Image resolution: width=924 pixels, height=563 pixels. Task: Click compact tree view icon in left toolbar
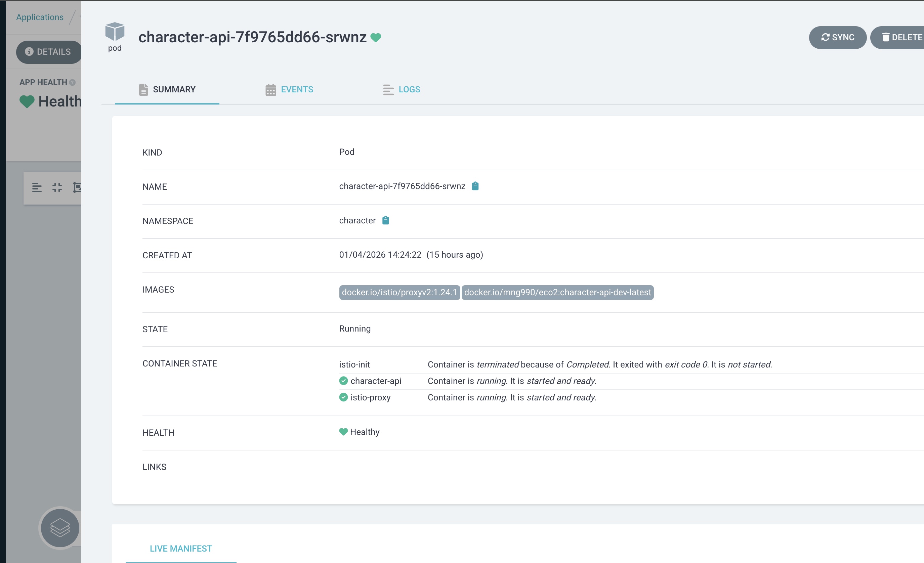pyautogui.click(x=37, y=187)
